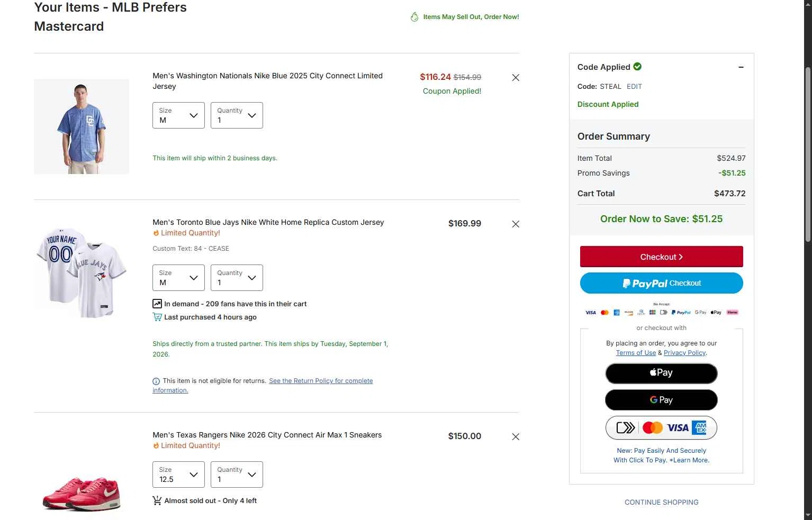Image resolution: width=812 pixels, height=520 pixels.
Task: Open the Privacy Policy link
Action: pyautogui.click(x=684, y=353)
